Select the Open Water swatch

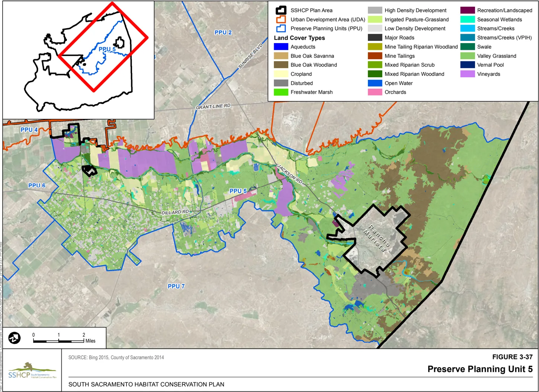pyautogui.click(x=375, y=83)
